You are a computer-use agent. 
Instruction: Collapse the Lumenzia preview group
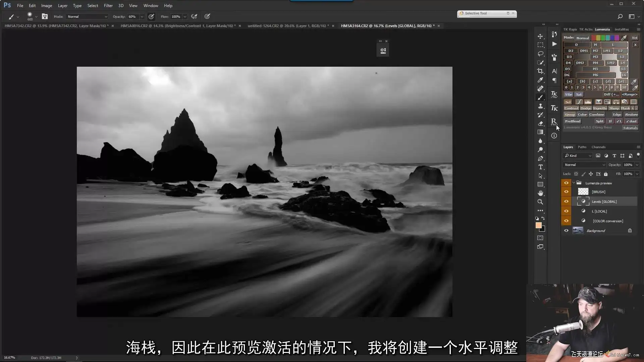tap(574, 183)
